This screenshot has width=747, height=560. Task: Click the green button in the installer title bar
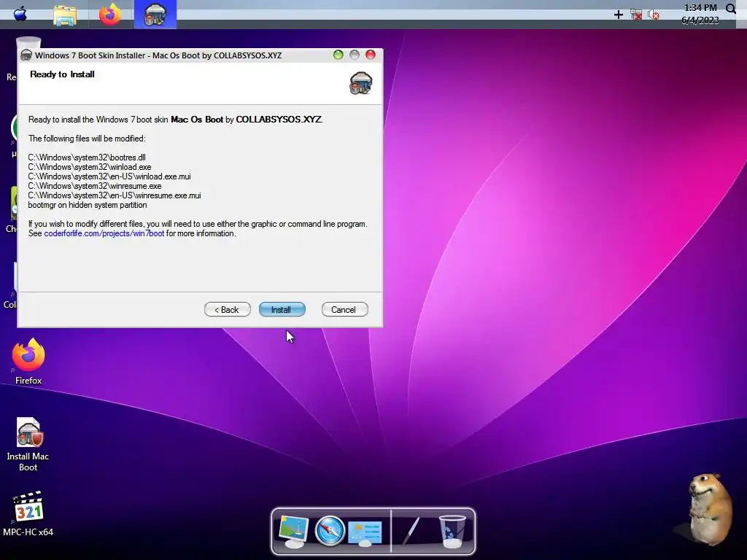338,55
